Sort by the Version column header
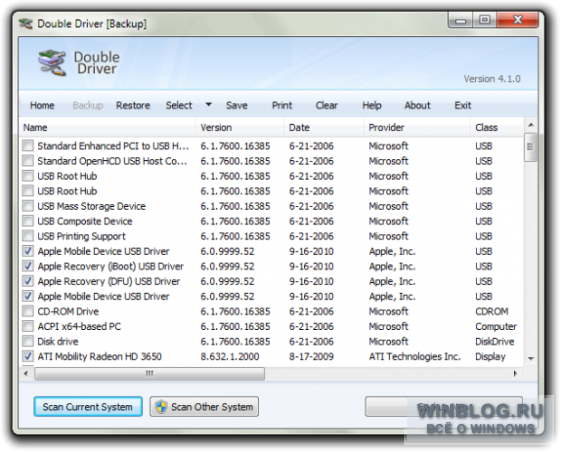This screenshot has height=452, width=561. tap(240, 127)
